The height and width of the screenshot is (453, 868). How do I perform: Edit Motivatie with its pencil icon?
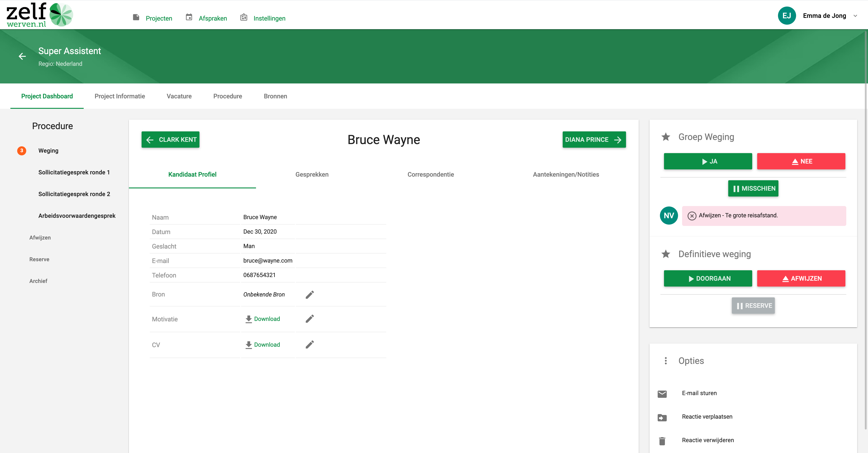point(310,319)
